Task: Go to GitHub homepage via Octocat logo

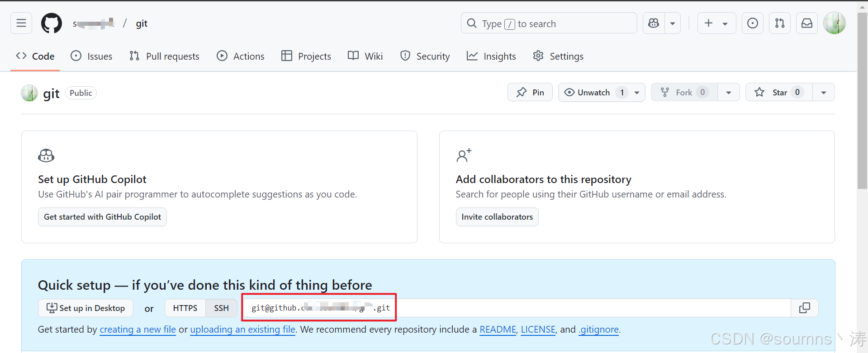Action: pos(52,23)
